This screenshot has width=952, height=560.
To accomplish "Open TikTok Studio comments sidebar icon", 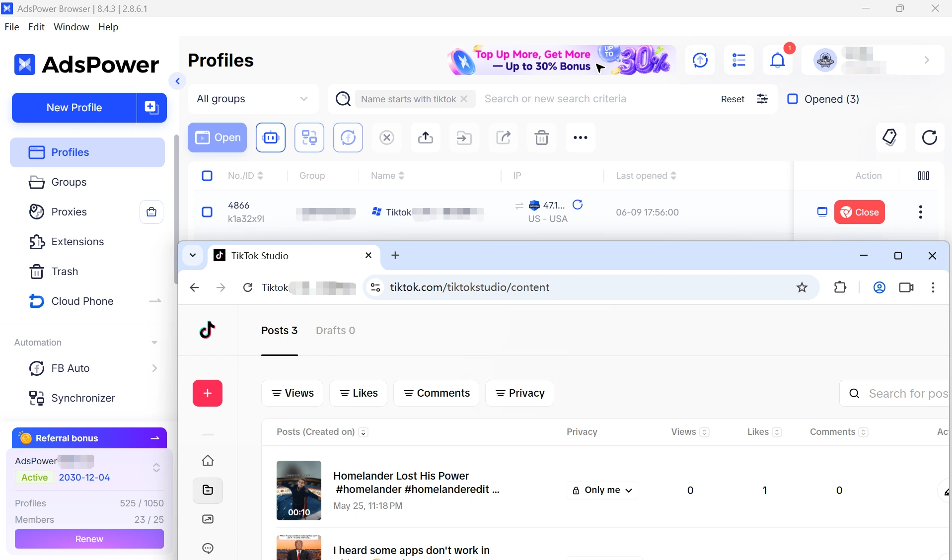I will pyautogui.click(x=208, y=548).
